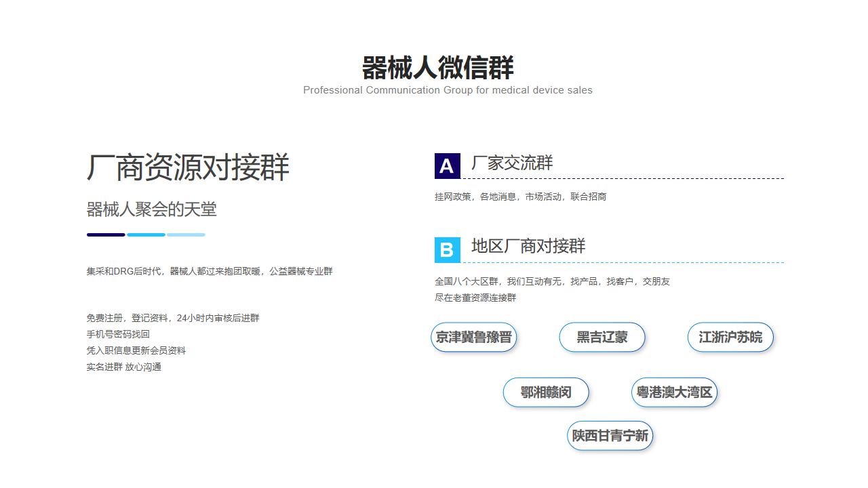Image resolution: width=868 pixels, height=488 pixels.
Task: Click the 手机号密码找回 text
Action: coord(118,334)
